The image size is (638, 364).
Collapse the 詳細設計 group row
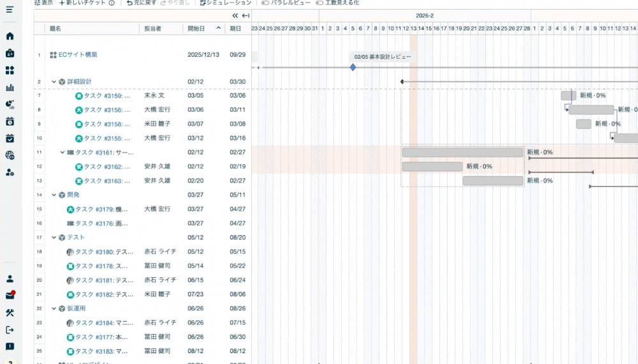[x=54, y=82]
